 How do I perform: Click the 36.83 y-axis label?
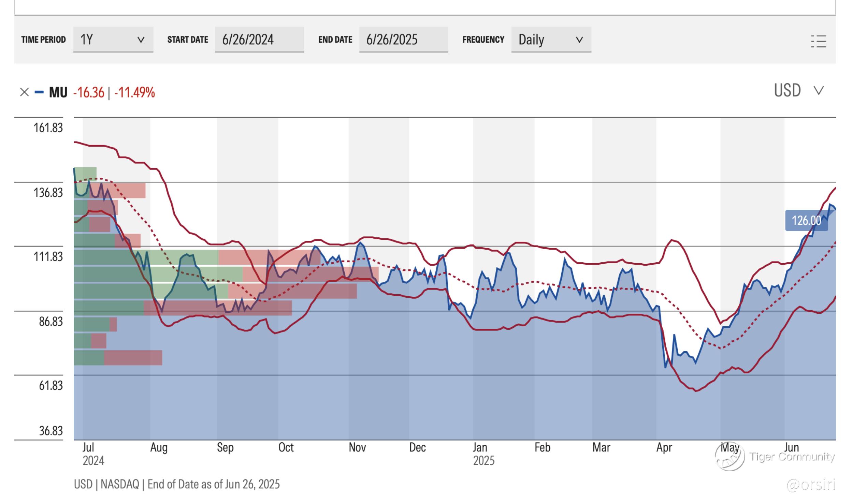point(51,431)
